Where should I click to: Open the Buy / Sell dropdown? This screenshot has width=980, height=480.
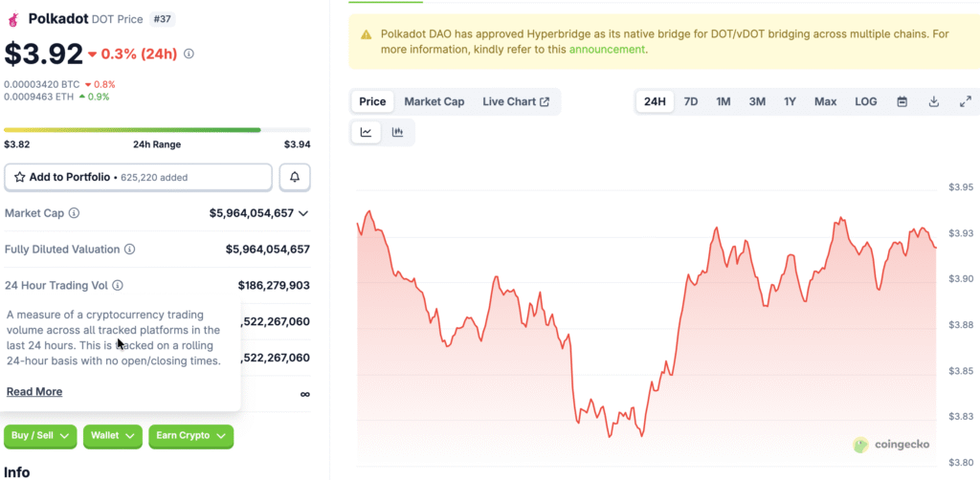point(40,436)
